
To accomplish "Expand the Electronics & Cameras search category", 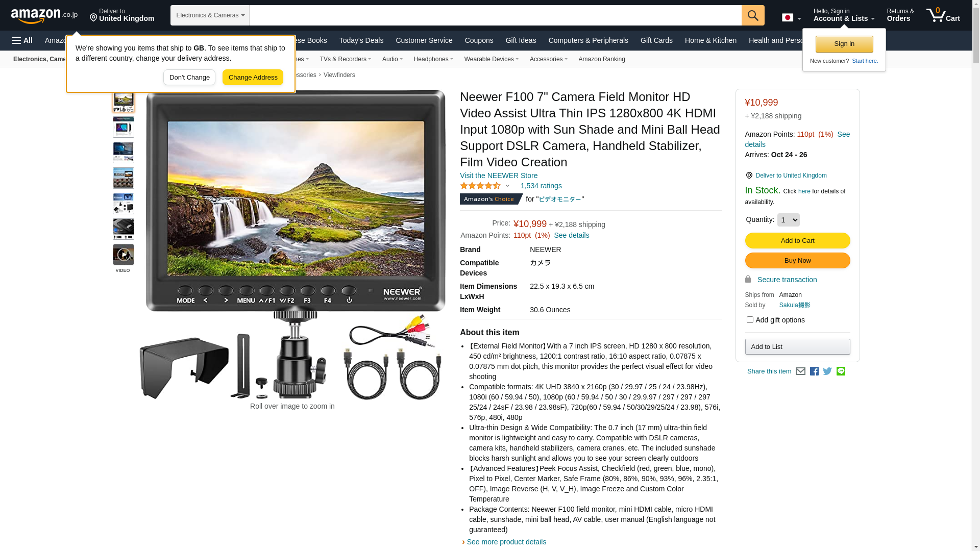I will pyautogui.click(x=210, y=15).
